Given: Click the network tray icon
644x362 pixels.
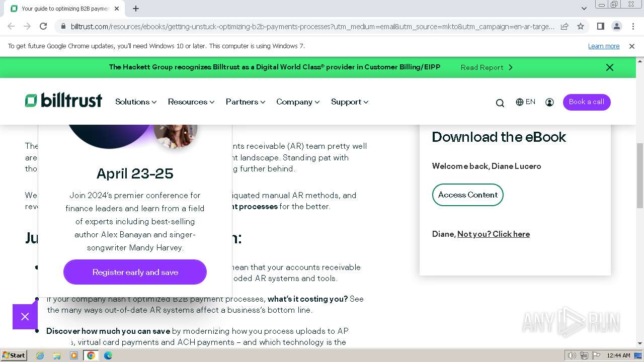Looking at the screenshot, I should [584, 355].
